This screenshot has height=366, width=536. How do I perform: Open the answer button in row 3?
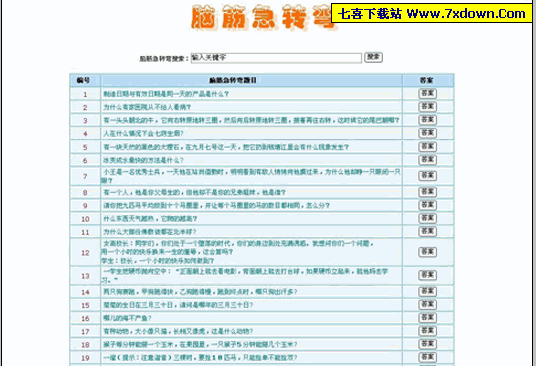coord(427,120)
